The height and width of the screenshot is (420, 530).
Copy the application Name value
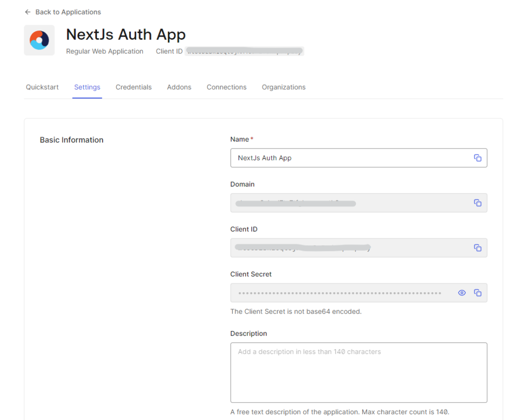(x=477, y=158)
